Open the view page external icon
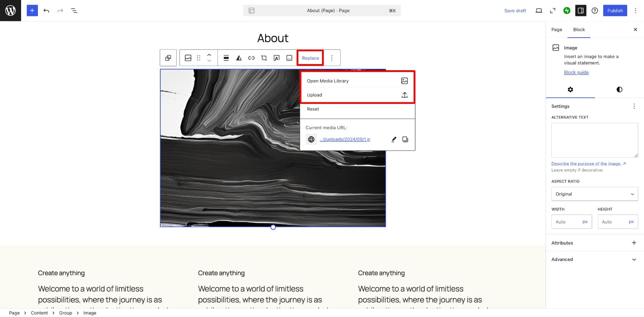Viewport: 644px width, 317px height. [x=553, y=10]
